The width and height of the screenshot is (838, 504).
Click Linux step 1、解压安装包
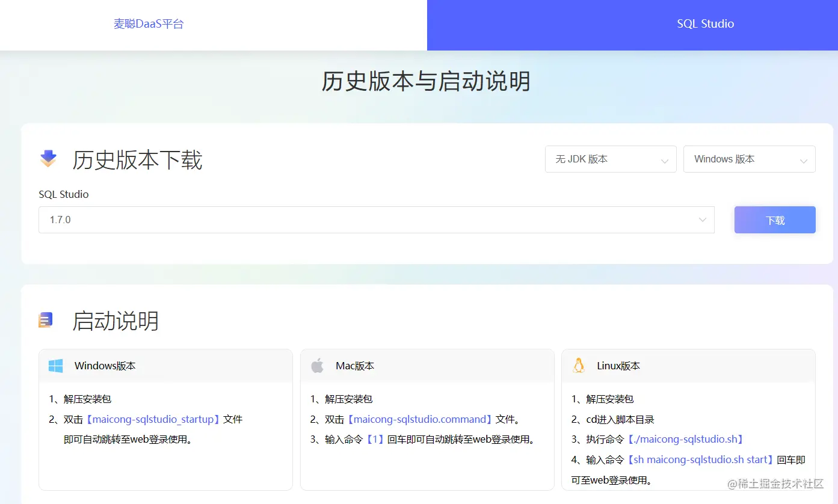[x=602, y=399]
